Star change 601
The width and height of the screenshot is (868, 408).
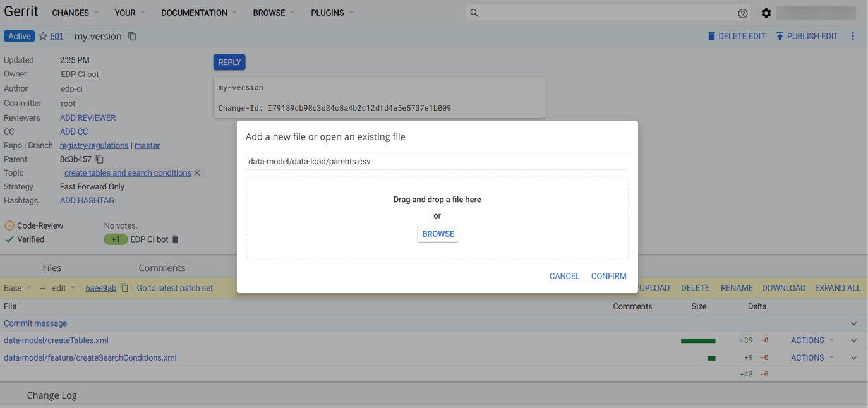point(43,36)
